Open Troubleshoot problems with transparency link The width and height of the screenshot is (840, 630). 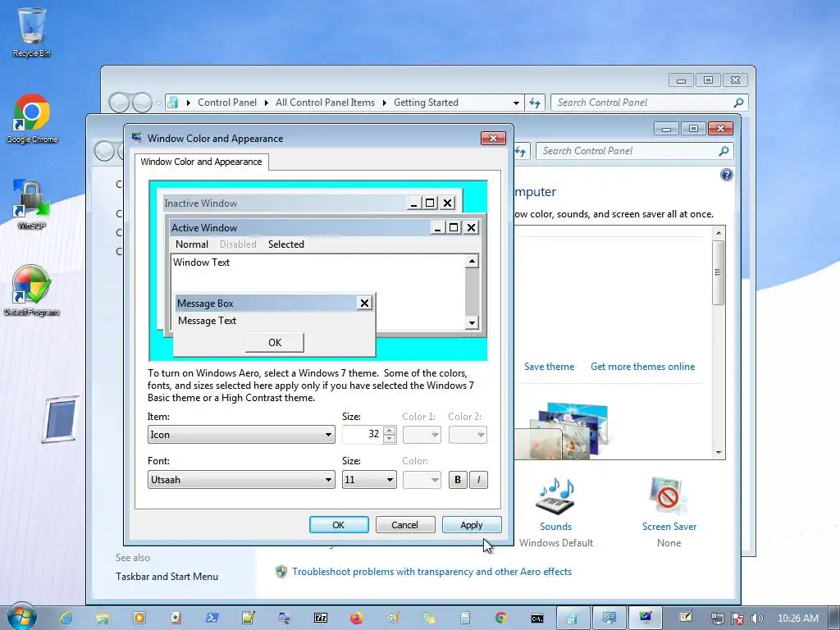point(431,572)
